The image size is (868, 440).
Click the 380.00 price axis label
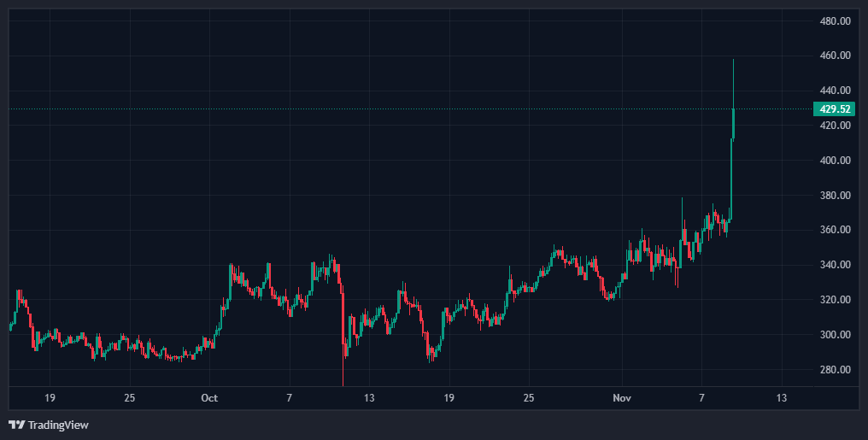(835, 196)
